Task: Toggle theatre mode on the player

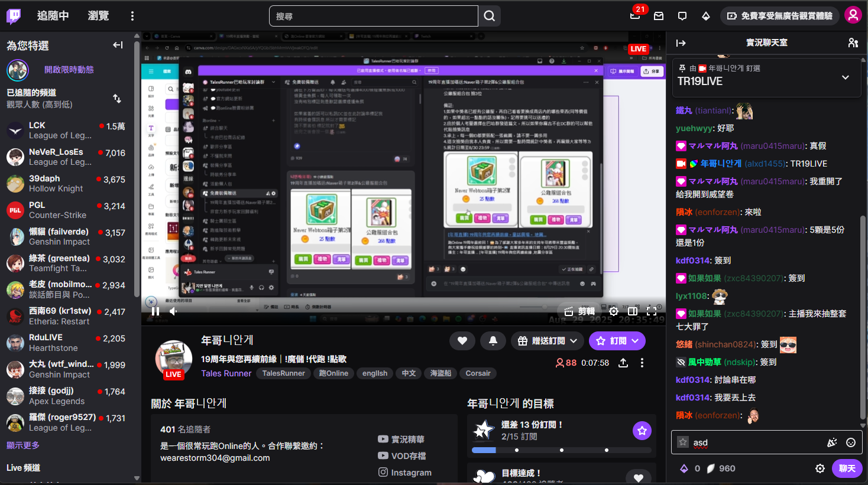Action: click(x=633, y=311)
